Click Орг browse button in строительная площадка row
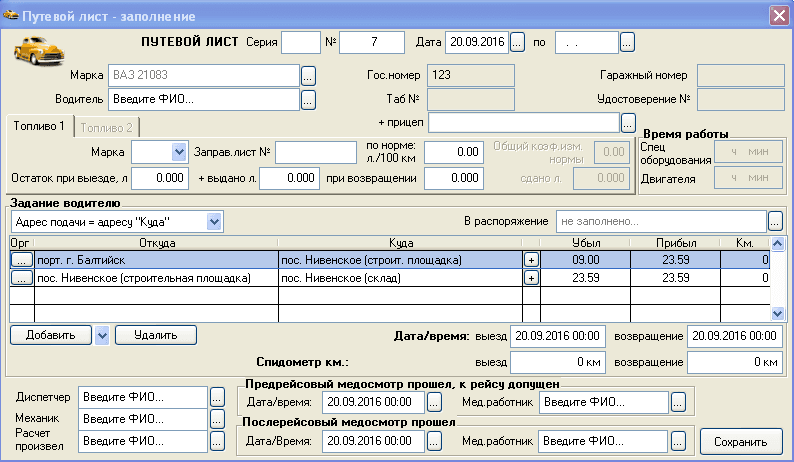Image resolution: width=794 pixels, height=462 pixels. click(22, 278)
